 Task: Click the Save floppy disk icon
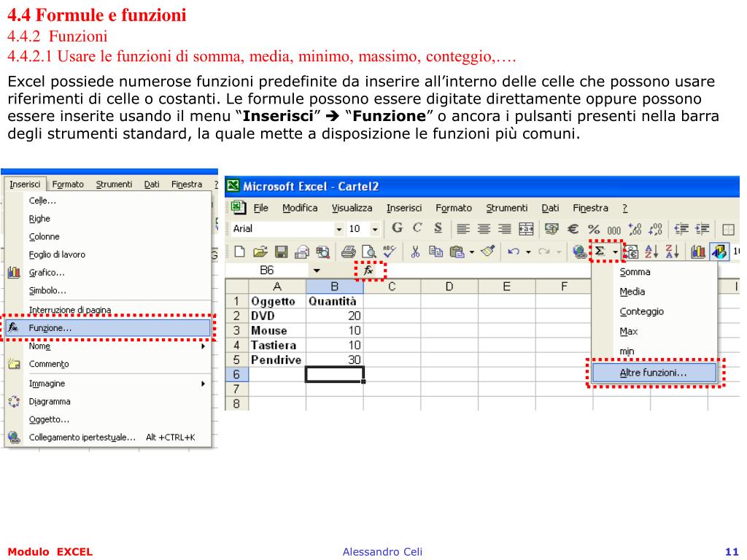tap(281, 252)
